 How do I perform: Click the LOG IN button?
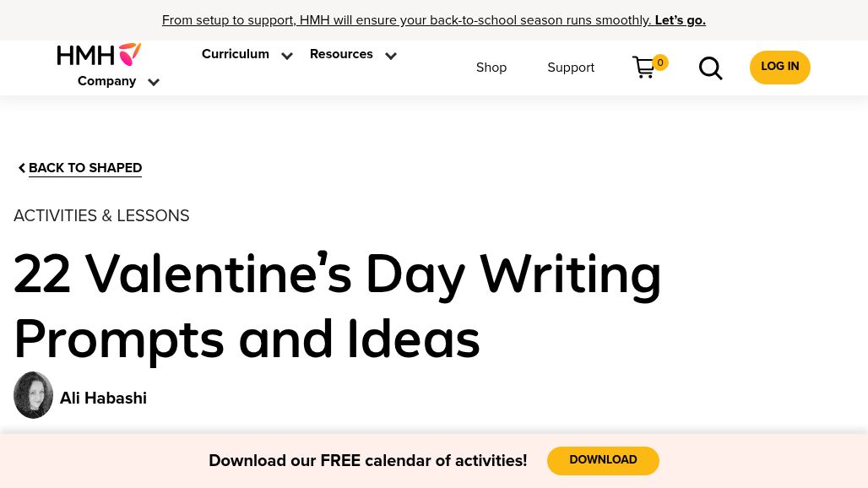click(x=779, y=68)
